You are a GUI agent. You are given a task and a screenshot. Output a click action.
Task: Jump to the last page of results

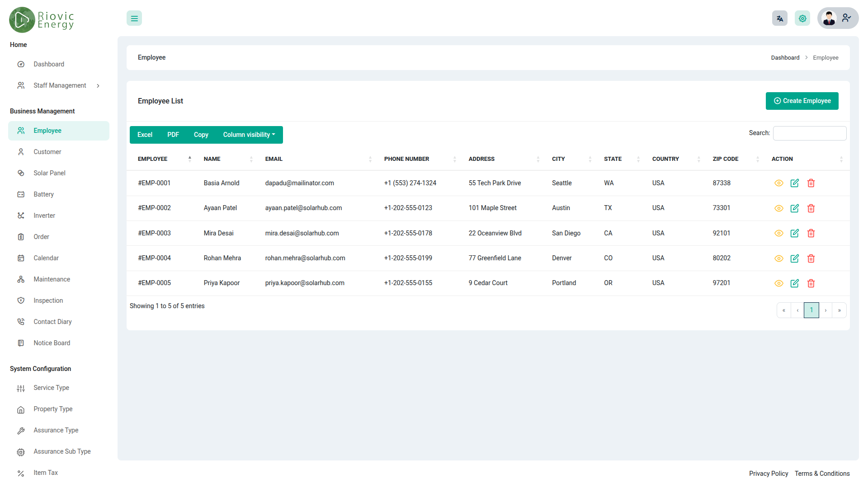point(840,310)
